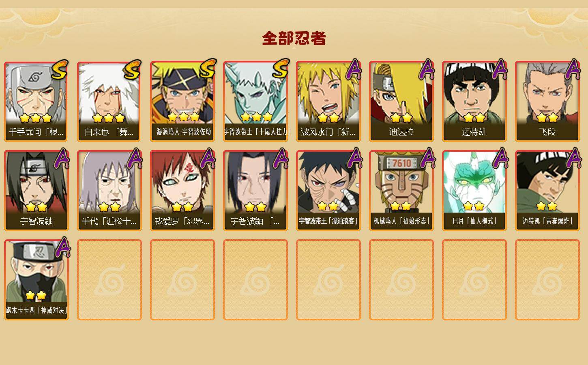Click the S rank badge on 千手扉间 card

coord(60,69)
